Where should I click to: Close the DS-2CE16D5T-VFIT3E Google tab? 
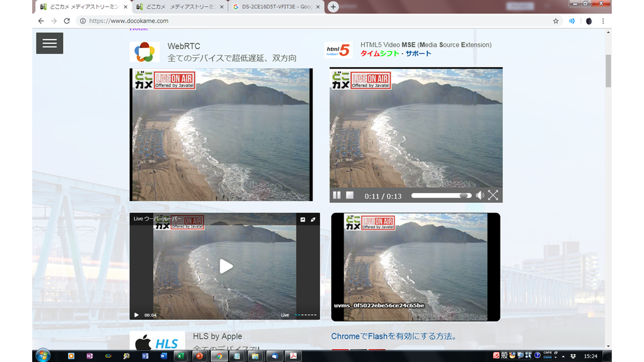[318, 7]
